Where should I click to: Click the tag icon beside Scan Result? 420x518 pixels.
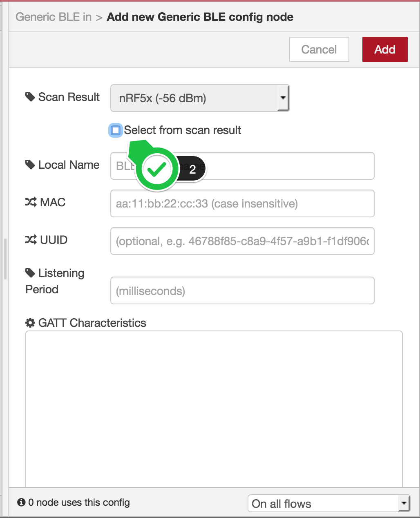coord(30,97)
